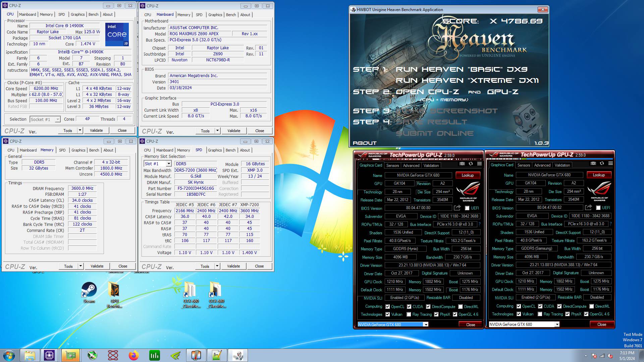Open Windows Explorer from taskbar

(30, 355)
